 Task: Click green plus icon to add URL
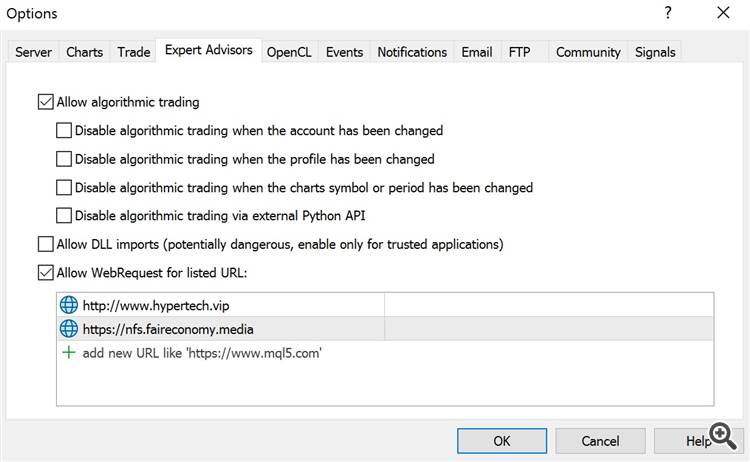coord(69,352)
